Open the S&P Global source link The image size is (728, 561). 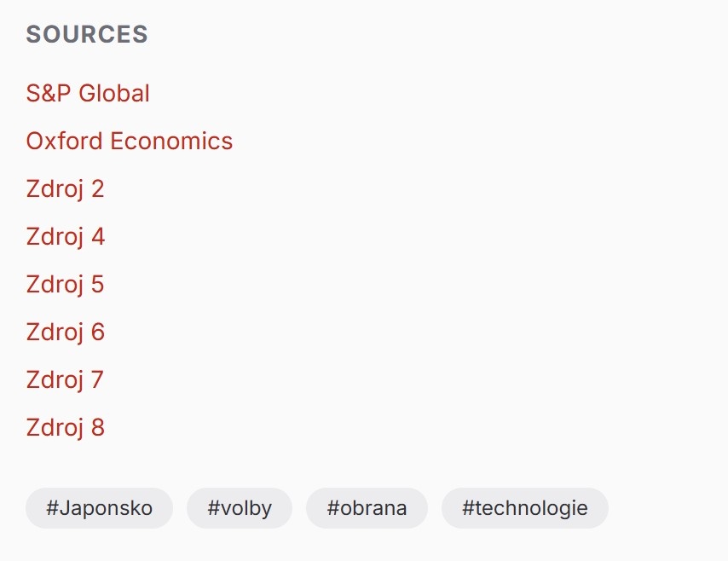tap(88, 93)
